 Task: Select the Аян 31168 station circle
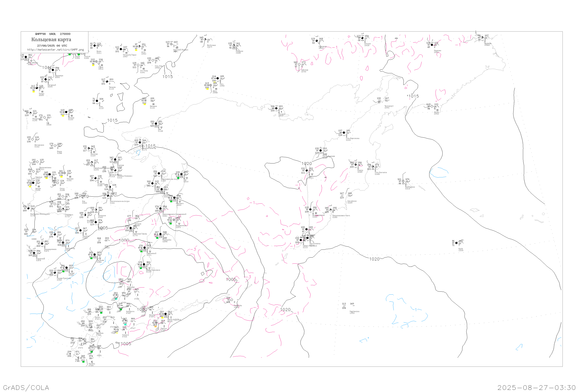tap(156, 124)
